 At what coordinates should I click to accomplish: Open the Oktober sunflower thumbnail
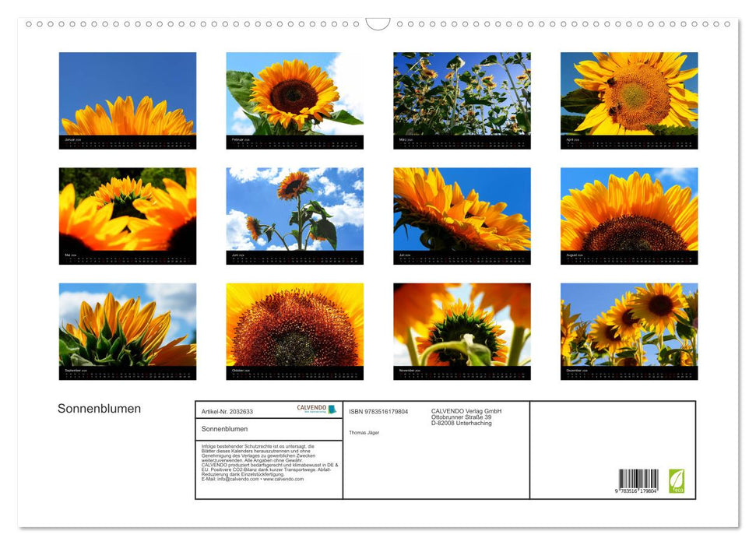294,323
